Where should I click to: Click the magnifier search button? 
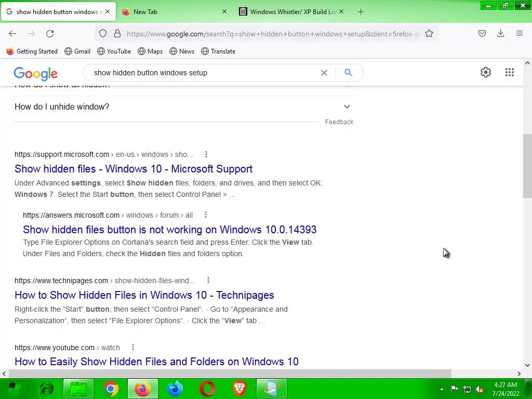[x=348, y=72]
